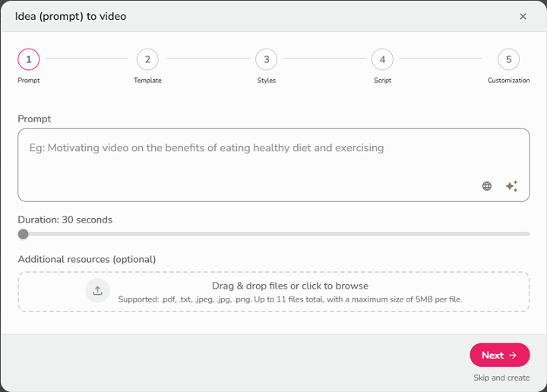The image size is (547, 392).
Task: Click the Customization step label
Action: click(x=508, y=81)
